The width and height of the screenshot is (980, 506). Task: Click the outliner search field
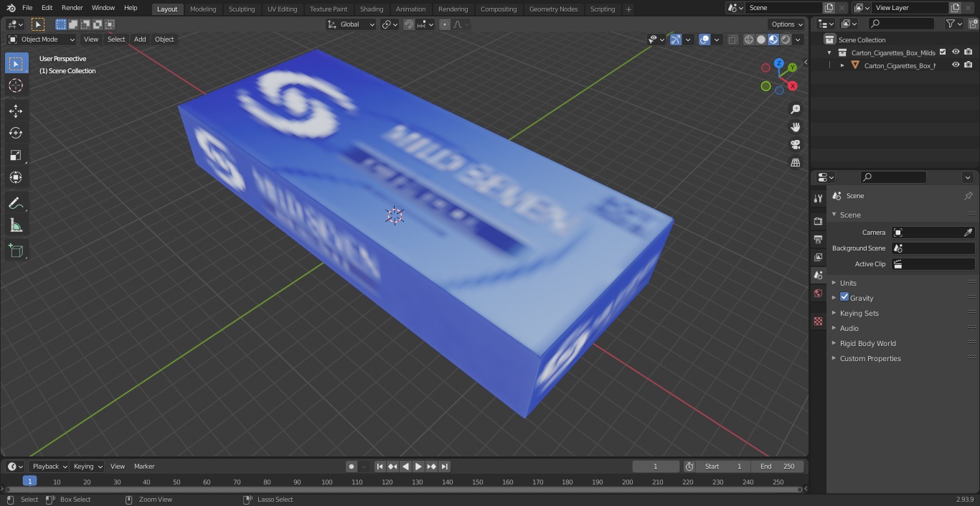[901, 24]
